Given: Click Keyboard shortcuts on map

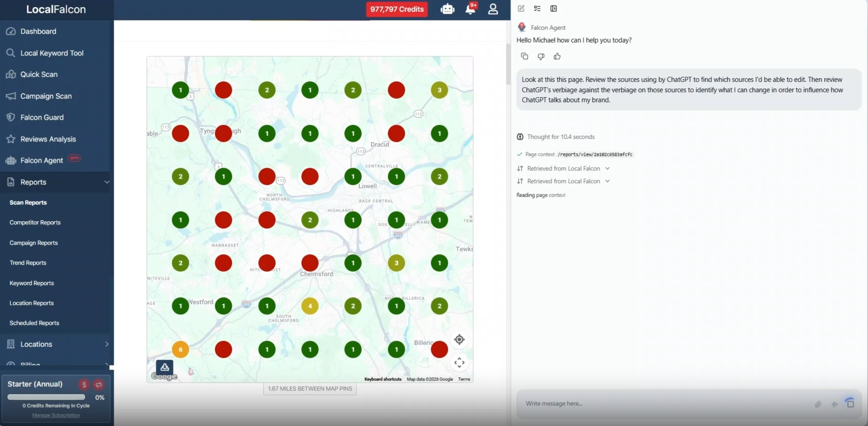Looking at the screenshot, I should tap(383, 379).
